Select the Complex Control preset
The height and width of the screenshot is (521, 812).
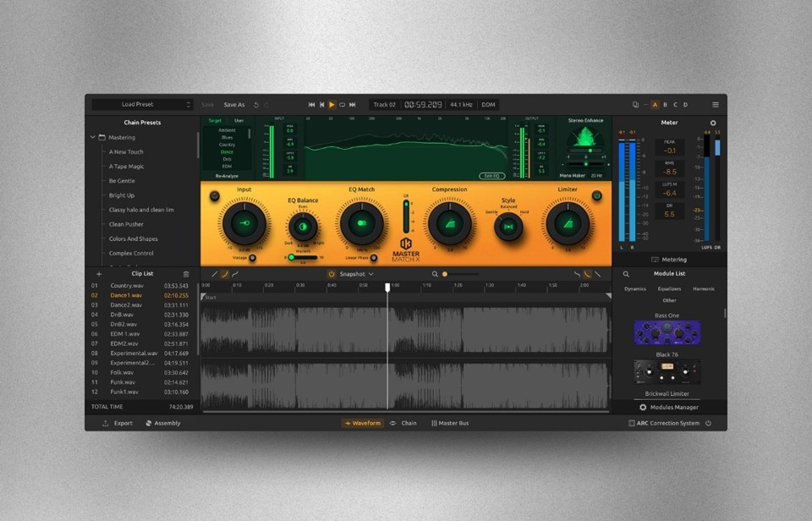tap(131, 253)
